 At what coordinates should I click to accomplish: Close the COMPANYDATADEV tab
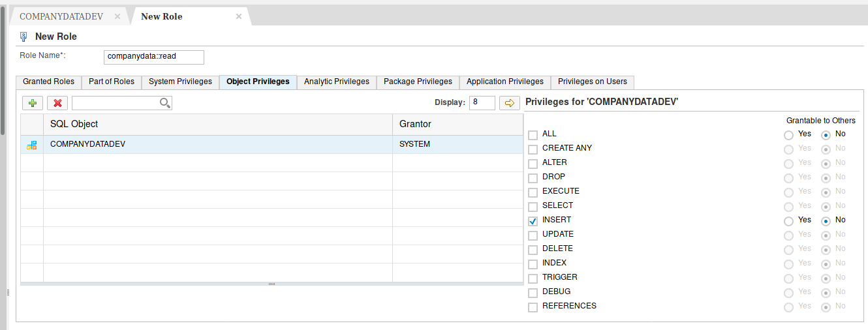[117, 16]
